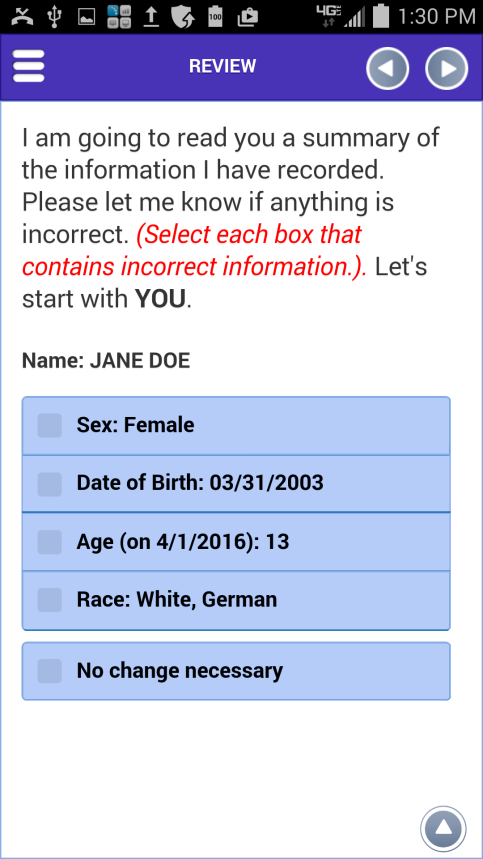The height and width of the screenshot is (859, 483).
Task: Check the Sex: Female box
Action: coord(236,426)
